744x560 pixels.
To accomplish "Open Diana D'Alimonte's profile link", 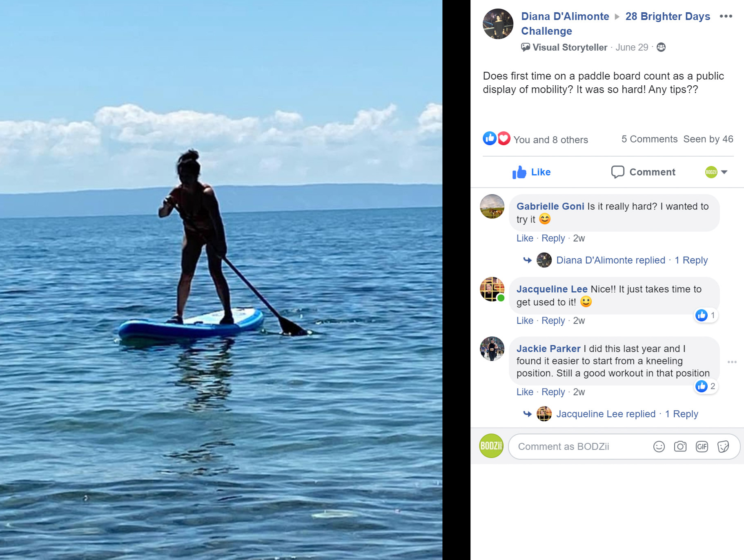I will [x=565, y=16].
